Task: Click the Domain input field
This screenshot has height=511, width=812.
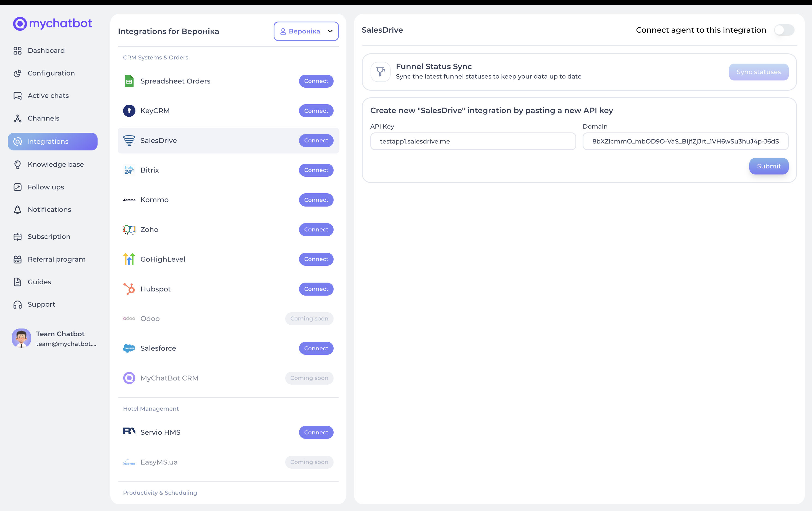Action: [x=685, y=141]
